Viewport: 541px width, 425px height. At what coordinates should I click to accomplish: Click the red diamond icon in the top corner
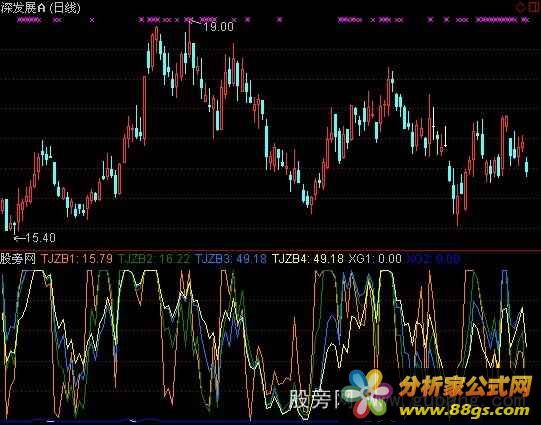(521, 6)
